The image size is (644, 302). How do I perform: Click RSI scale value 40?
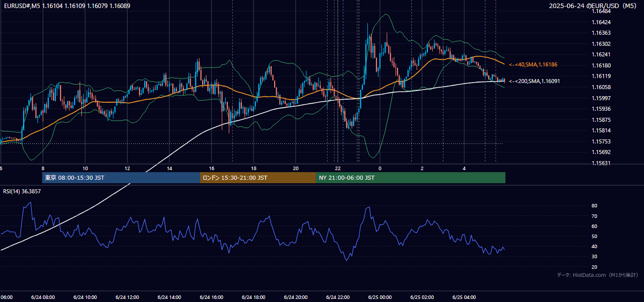pos(595,246)
